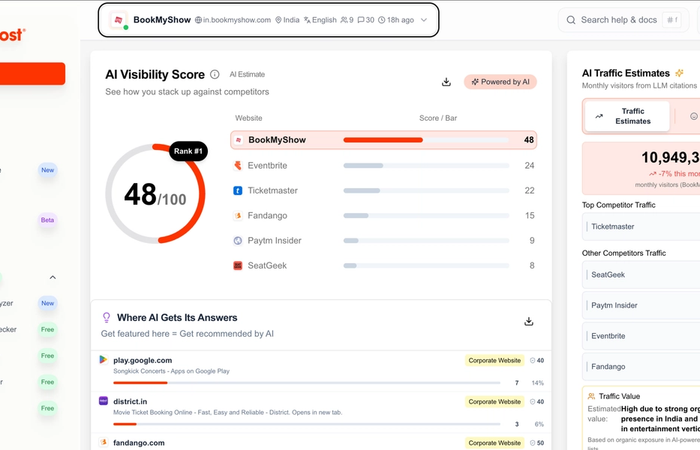Open the BookMyShow project selector dropdown
700x450 pixels.
[x=268, y=20]
